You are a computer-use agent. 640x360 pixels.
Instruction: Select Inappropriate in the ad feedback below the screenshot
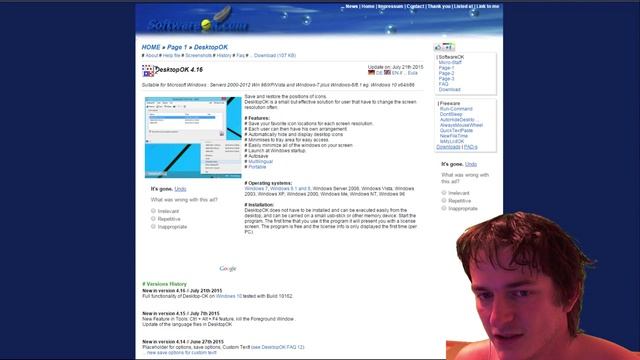(153, 227)
